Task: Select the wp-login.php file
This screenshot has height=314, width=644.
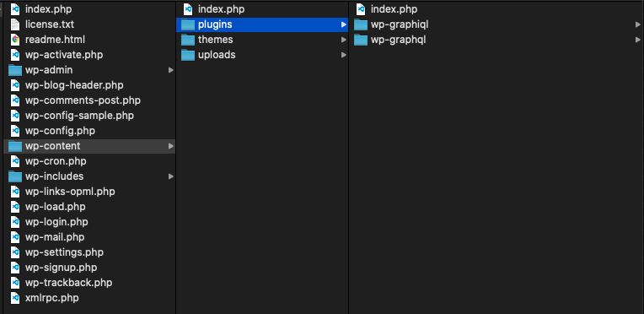Action: [x=89, y=222]
